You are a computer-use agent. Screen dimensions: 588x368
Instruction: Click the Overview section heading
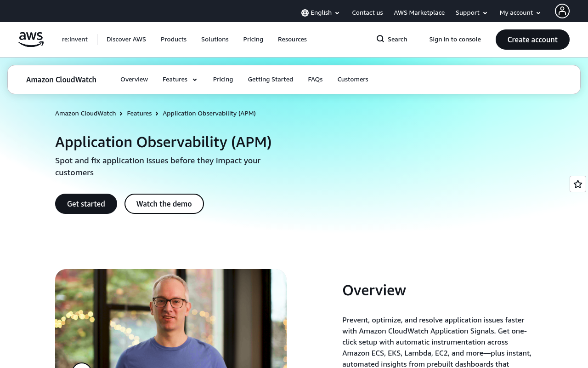pyautogui.click(x=374, y=290)
